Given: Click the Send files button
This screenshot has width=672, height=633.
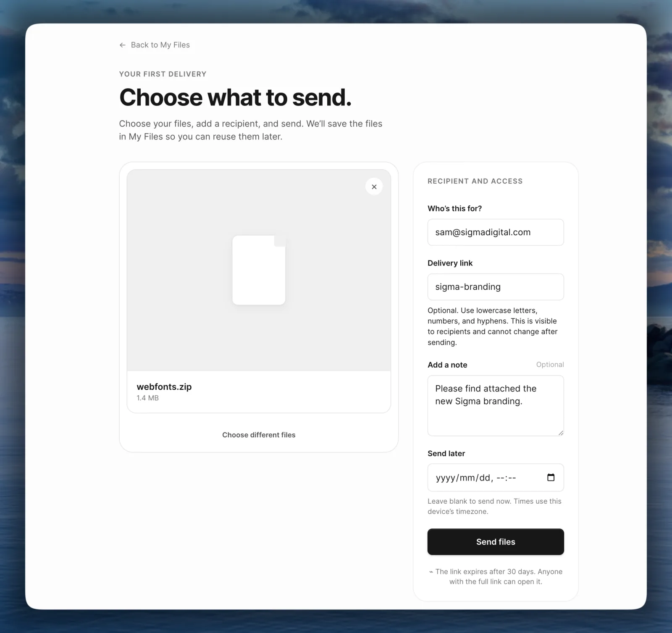Looking at the screenshot, I should (x=496, y=542).
